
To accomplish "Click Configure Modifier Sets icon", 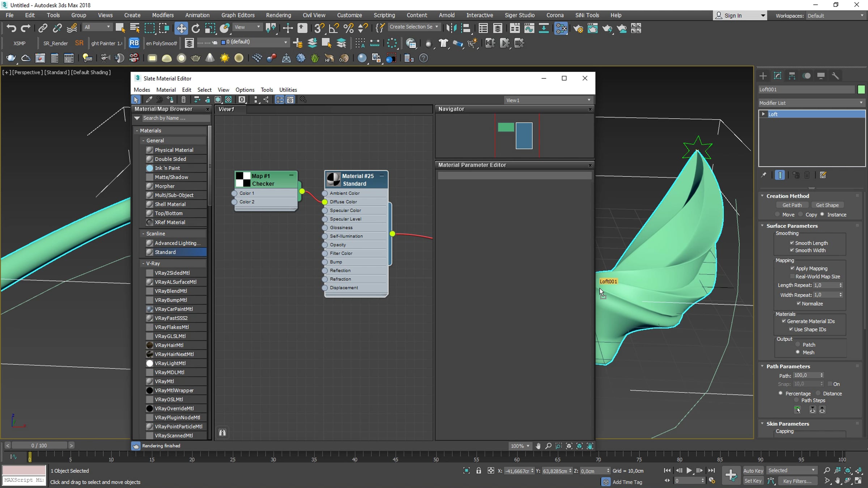I will pyautogui.click(x=823, y=175).
